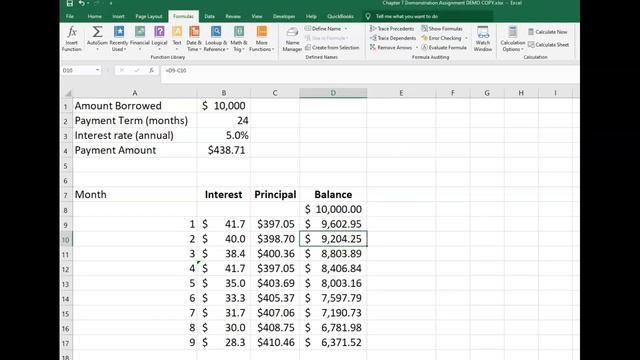Click Calculate Now

click(x=547, y=31)
